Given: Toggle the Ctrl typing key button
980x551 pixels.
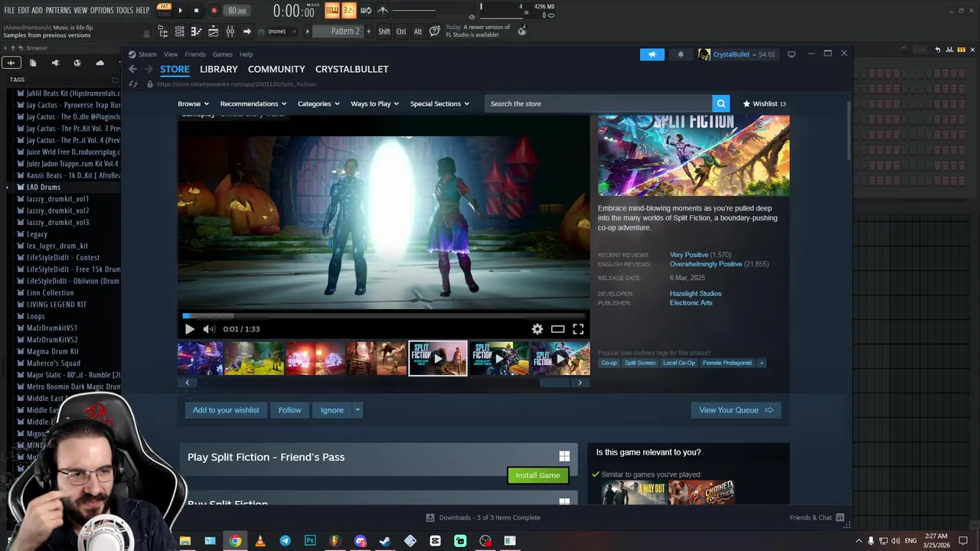Looking at the screenshot, I should click(401, 31).
